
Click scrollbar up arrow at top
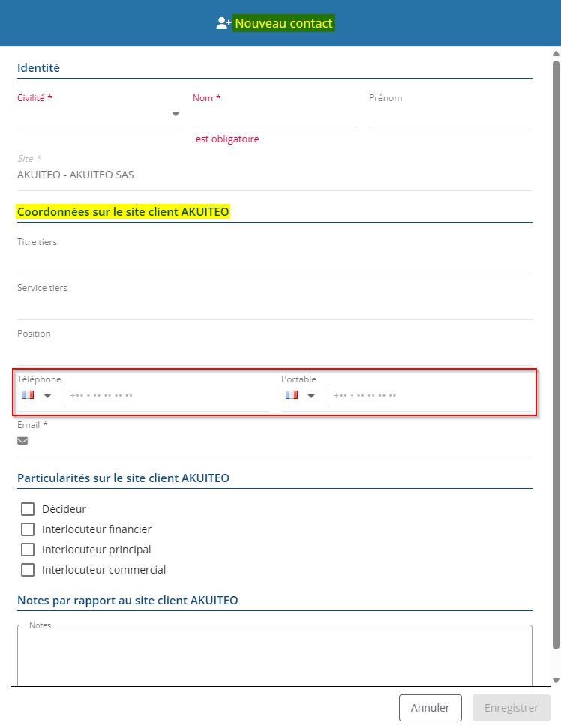[x=556, y=54]
